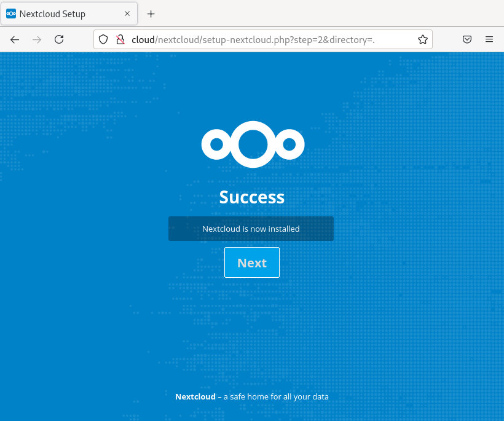The height and width of the screenshot is (421, 504).
Task: Click the tracking protection shield icon
Action: pos(103,39)
